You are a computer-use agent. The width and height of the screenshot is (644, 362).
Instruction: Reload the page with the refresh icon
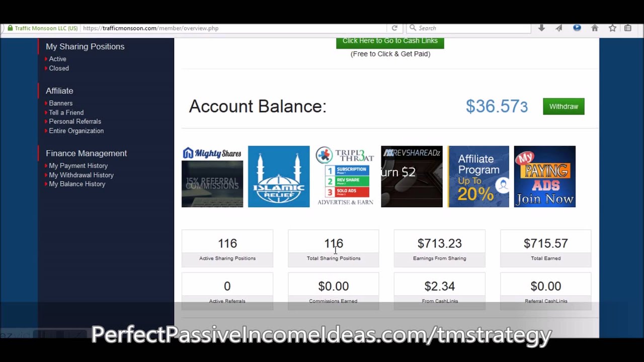point(394,28)
